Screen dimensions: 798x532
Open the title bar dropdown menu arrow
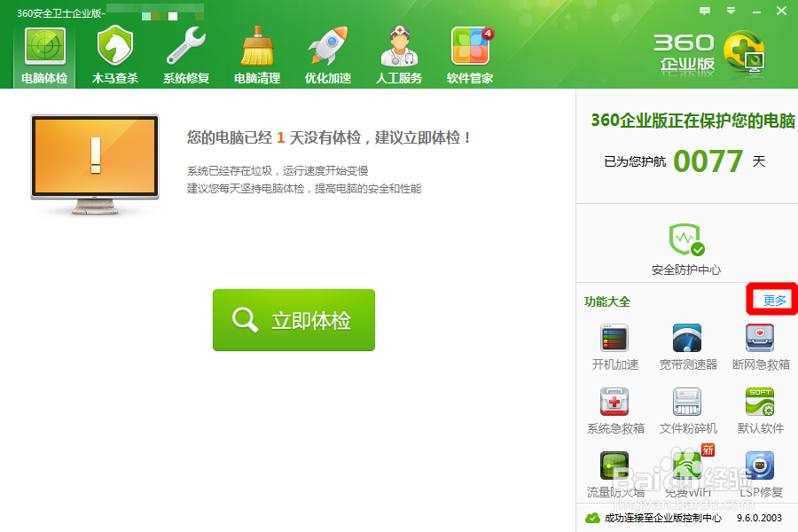tap(731, 11)
